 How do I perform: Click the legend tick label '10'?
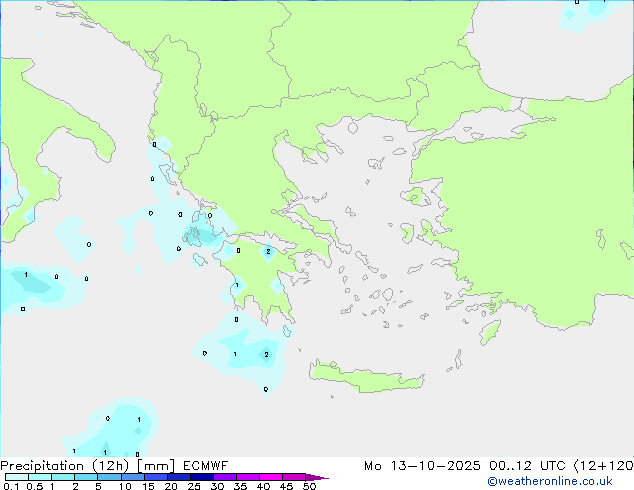(x=125, y=486)
